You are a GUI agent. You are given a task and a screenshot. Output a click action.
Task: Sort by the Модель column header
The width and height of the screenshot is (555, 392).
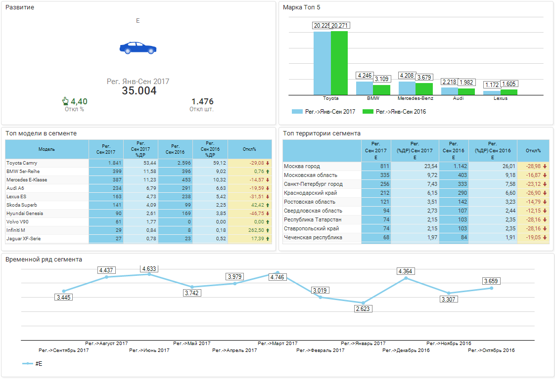click(46, 149)
